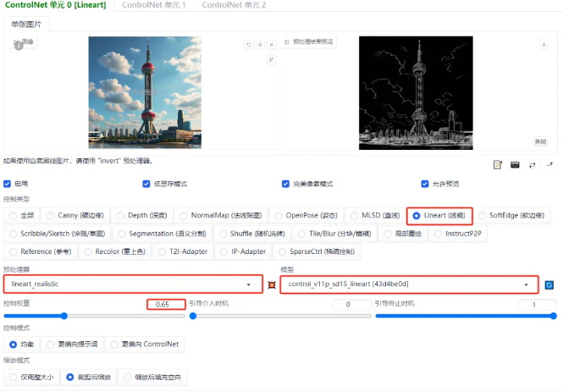Open the control_v11p_sd15_lineart model dropdown

(409, 284)
